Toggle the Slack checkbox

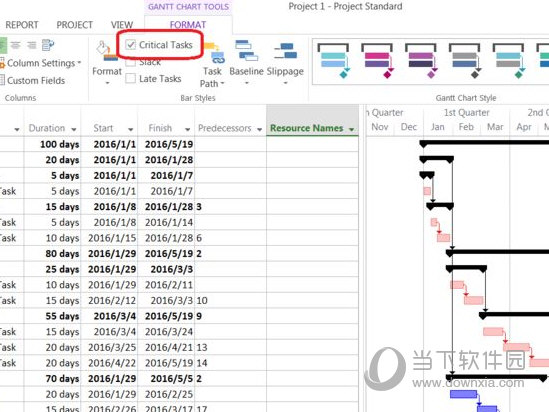(x=131, y=62)
